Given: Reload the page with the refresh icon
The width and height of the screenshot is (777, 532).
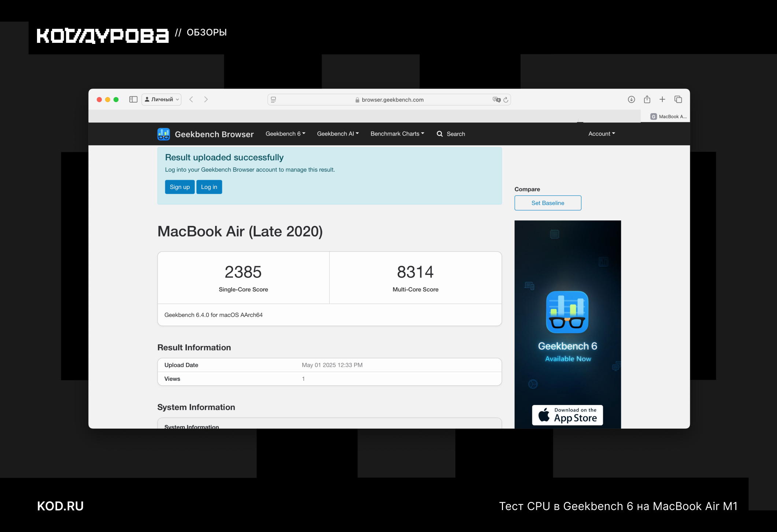Looking at the screenshot, I should tap(506, 100).
